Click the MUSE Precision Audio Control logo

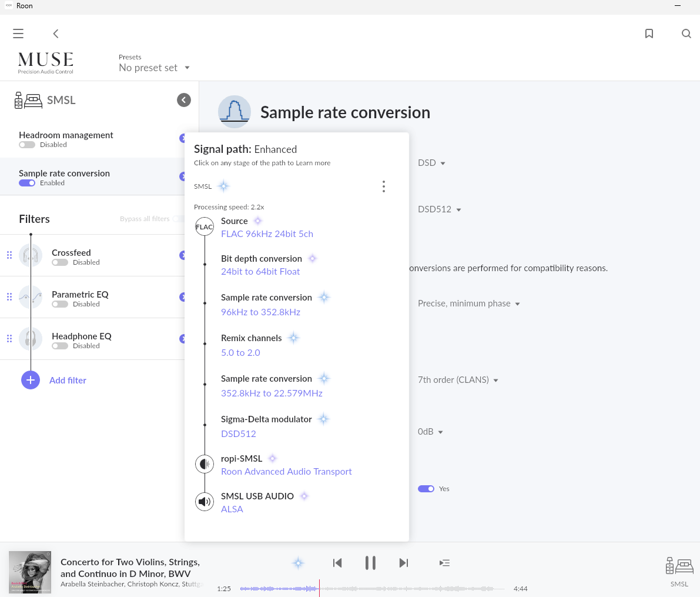(45, 63)
